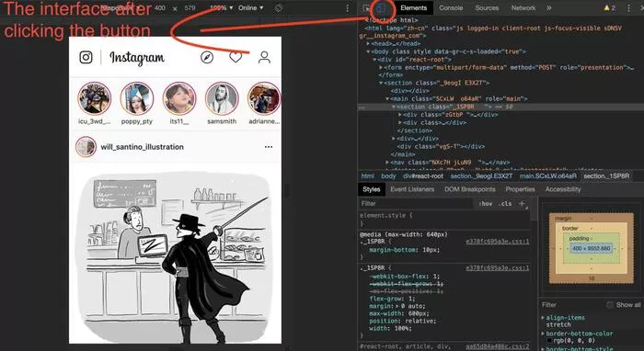Open Explore via the compass icon
Viewport: 644px width, 351px height.
(207, 57)
